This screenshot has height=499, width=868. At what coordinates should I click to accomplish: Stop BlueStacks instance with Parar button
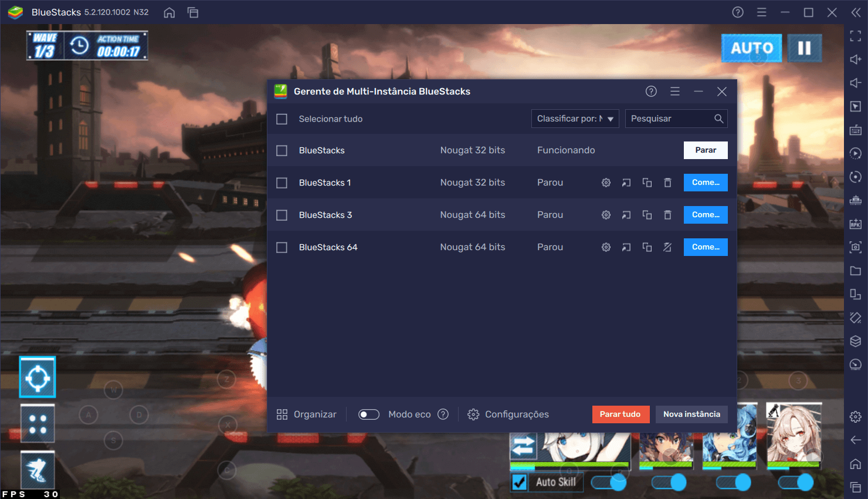click(x=706, y=150)
